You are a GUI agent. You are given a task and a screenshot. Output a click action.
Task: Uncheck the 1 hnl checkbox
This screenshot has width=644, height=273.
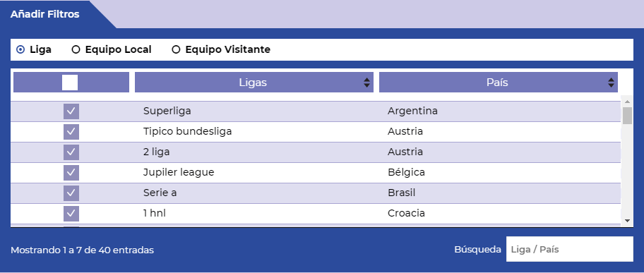[x=71, y=214]
